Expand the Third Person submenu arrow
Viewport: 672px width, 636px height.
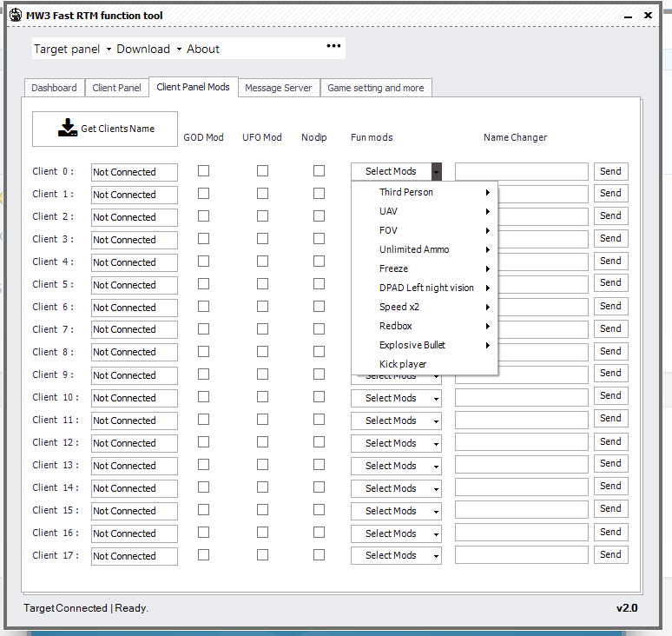pyautogui.click(x=488, y=193)
